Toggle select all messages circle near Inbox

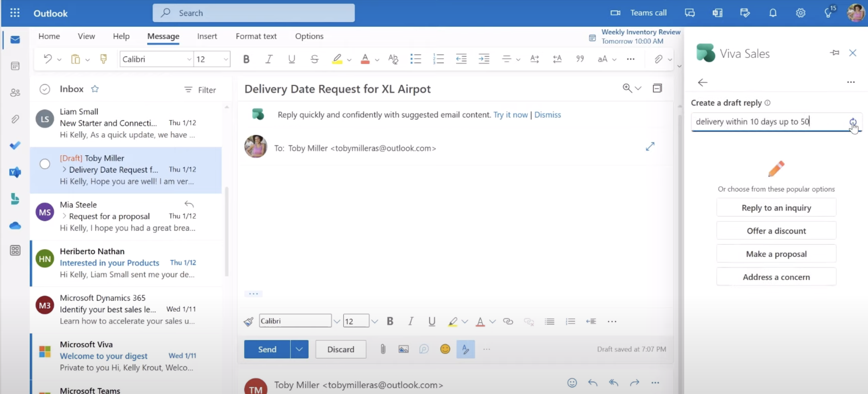point(45,89)
